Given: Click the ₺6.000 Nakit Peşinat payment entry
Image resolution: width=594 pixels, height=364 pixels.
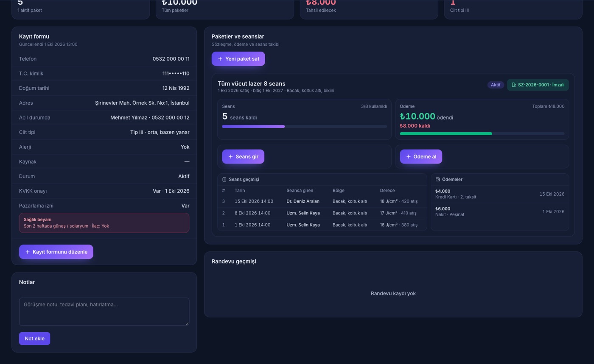Looking at the screenshot, I should coord(500,212).
